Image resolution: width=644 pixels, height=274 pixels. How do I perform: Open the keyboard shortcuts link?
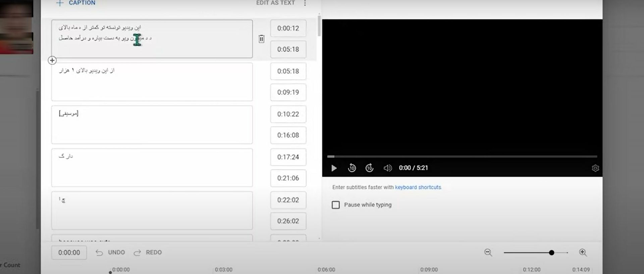click(x=418, y=187)
